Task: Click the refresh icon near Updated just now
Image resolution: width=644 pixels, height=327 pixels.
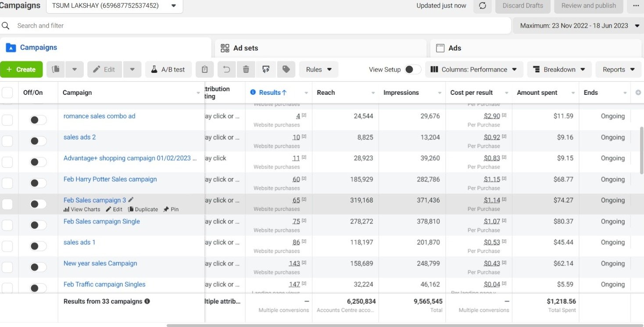Action: (x=483, y=6)
